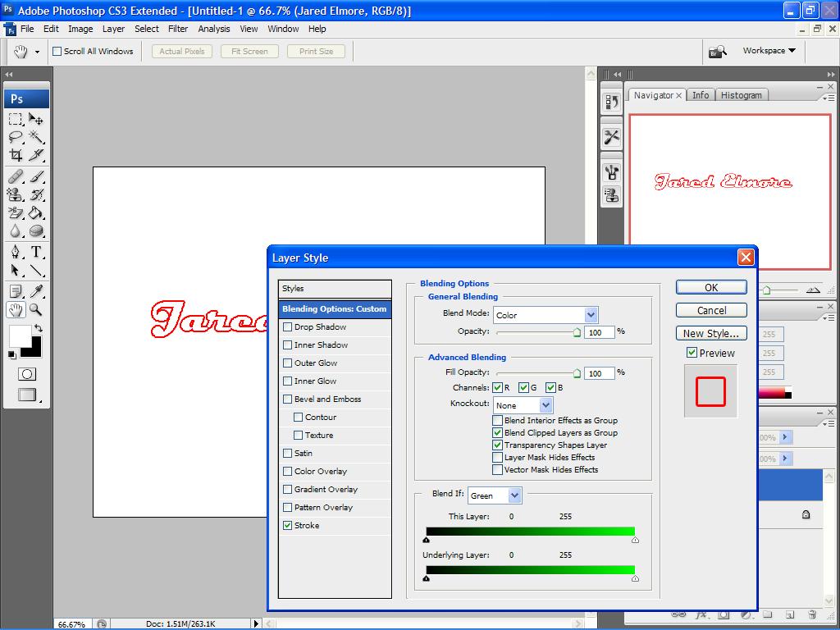Choose the Eyedropper tool
The width and height of the screenshot is (840, 630).
tap(36, 292)
